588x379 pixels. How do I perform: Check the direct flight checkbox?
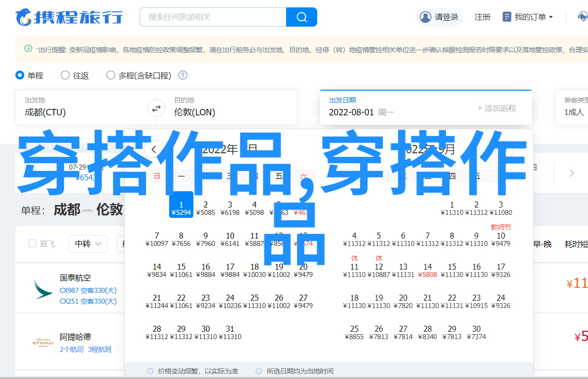33,244
